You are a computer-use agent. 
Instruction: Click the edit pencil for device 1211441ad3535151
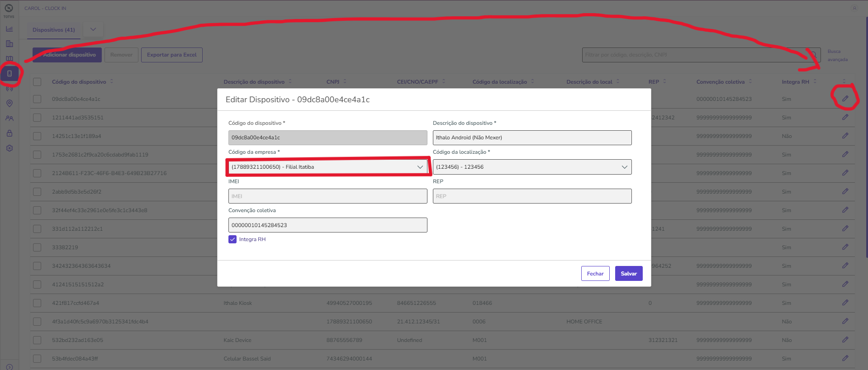(845, 117)
